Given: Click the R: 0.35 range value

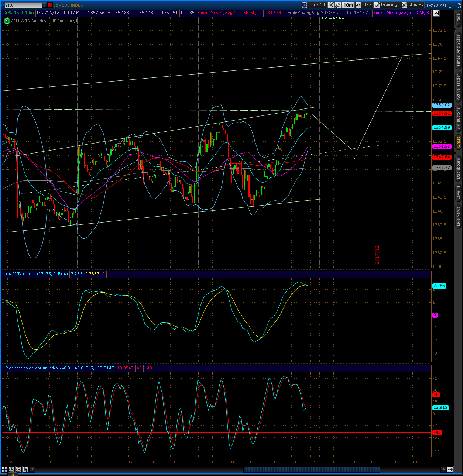Looking at the screenshot, I should (188, 13).
